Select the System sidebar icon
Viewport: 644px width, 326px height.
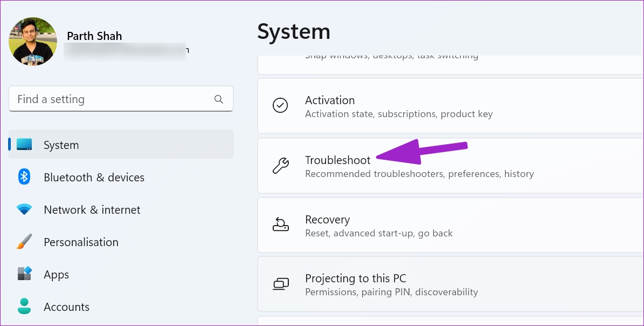click(x=22, y=144)
